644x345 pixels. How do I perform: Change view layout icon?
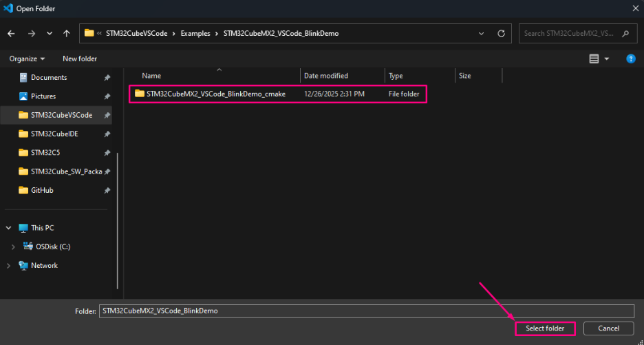coord(594,59)
